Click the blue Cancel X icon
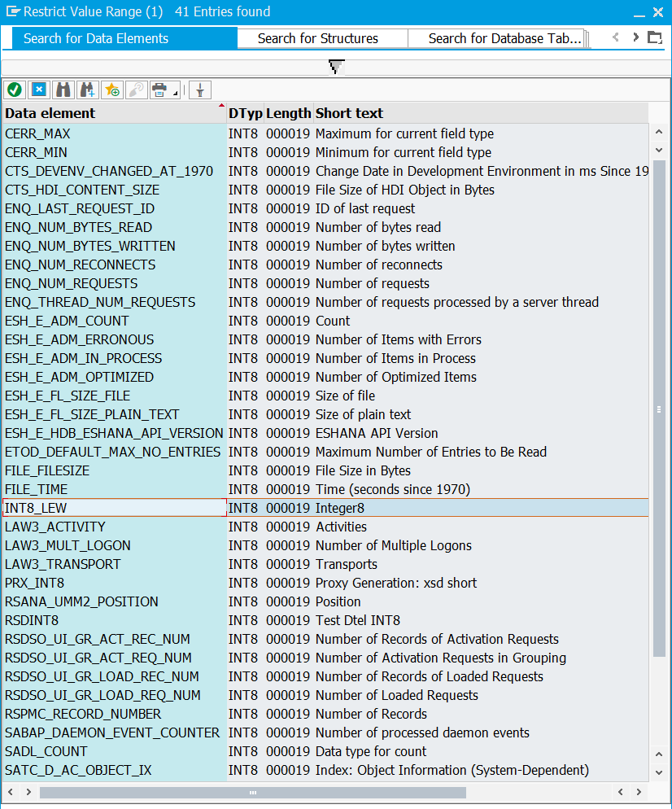This screenshot has height=809, width=672. click(x=38, y=90)
